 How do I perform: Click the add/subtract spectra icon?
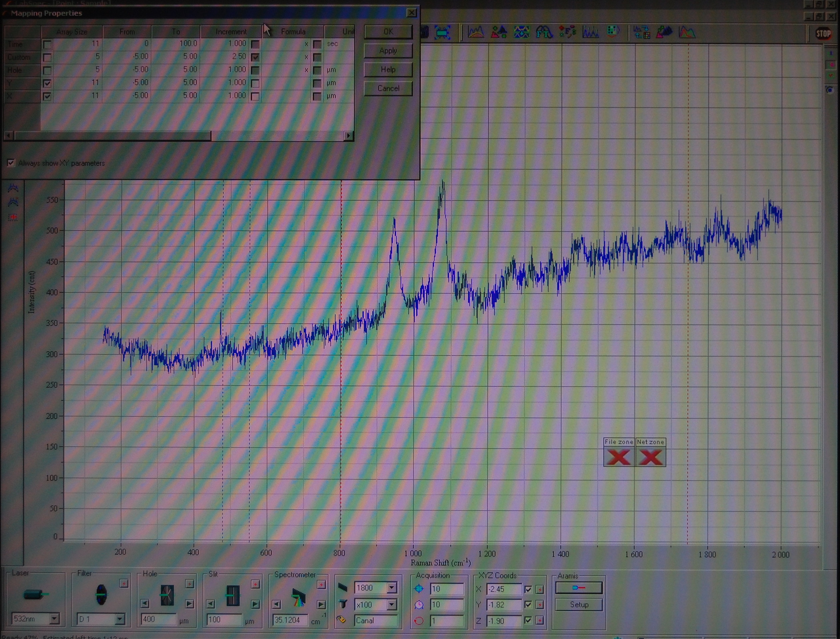pos(498,33)
